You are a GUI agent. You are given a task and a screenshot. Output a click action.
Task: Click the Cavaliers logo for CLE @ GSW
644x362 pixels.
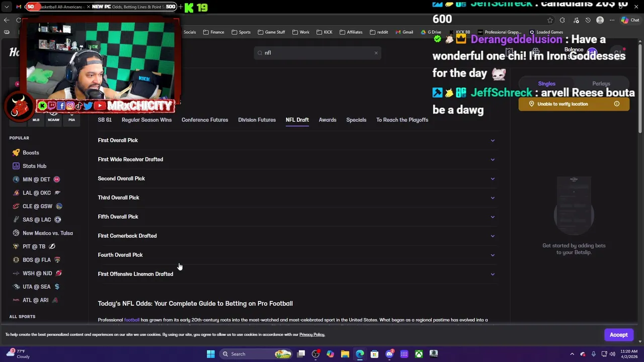(16, 206)
